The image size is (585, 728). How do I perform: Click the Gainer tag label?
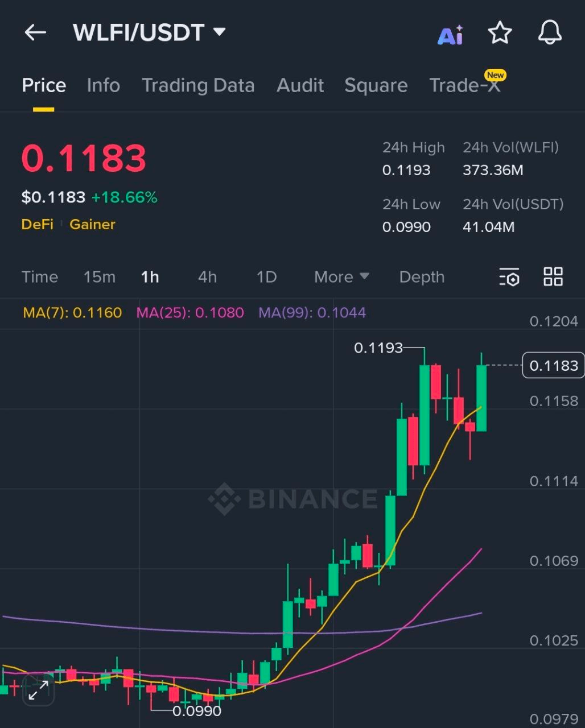coord(92,225)
